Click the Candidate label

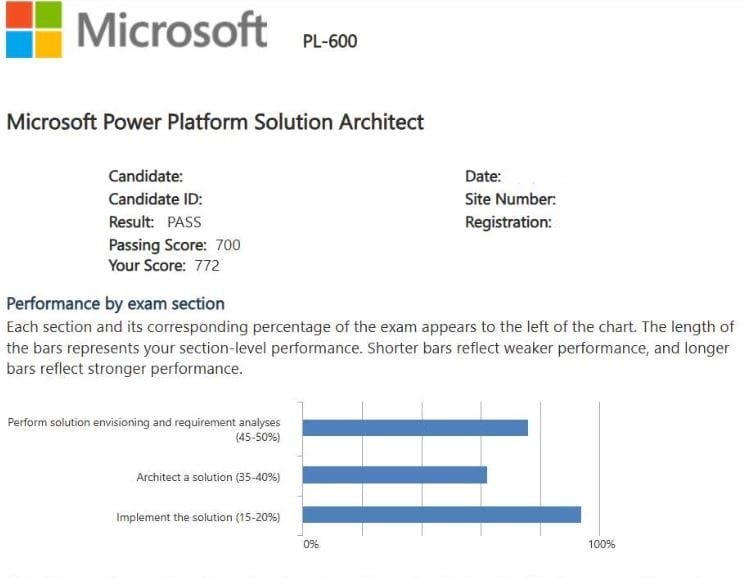click(145, 177)
